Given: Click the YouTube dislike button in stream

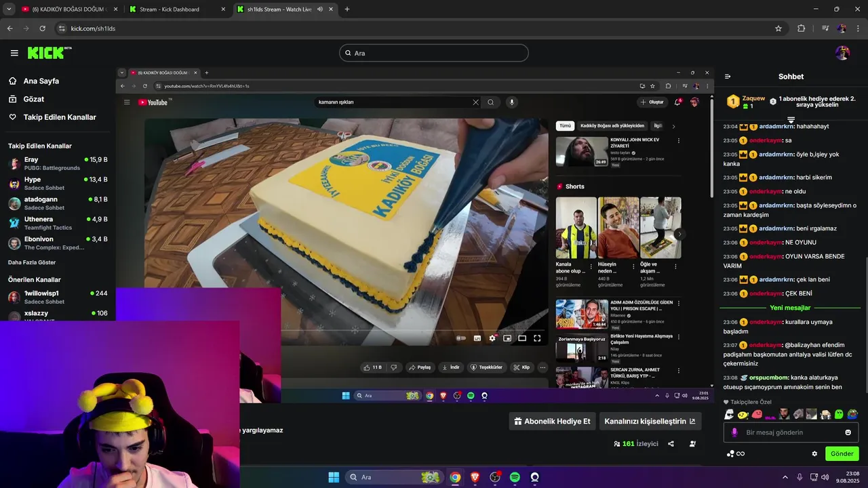Looking at the screenshot, I should [394, 367].
